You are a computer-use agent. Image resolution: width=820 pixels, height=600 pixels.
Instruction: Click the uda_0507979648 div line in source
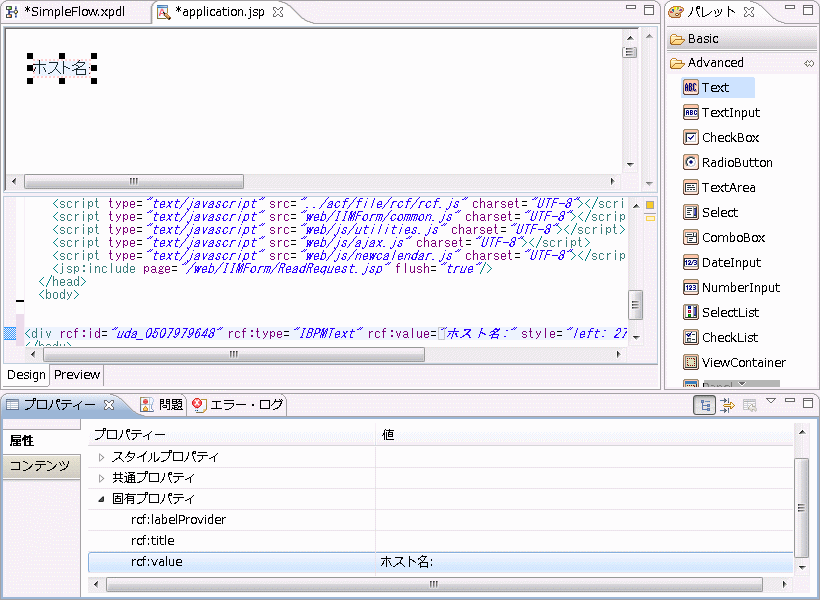(x=325, y=333)
